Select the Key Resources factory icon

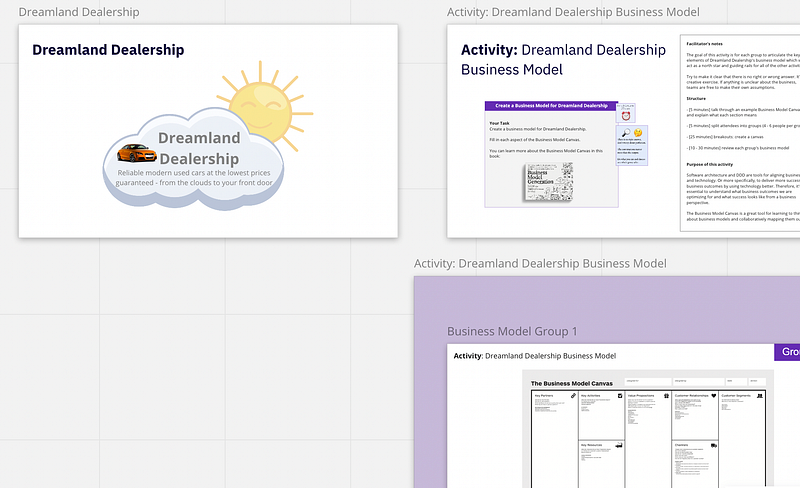[619, 445]
